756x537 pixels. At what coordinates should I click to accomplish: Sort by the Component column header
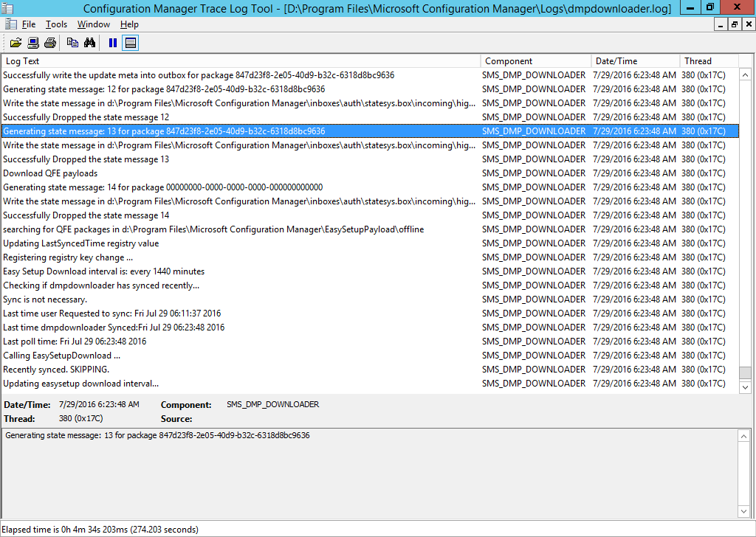[536, 61]
